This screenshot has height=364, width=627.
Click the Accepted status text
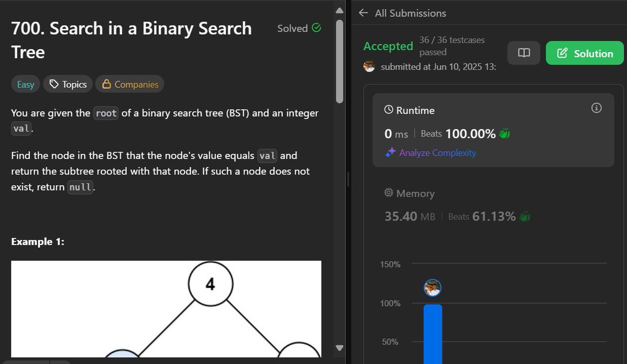[388, 46]
